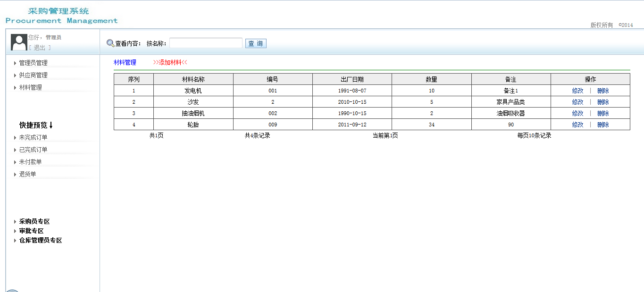The image size is (644, 292).
Task: Expand the 未完成订单 arrow
Action: 15,138
